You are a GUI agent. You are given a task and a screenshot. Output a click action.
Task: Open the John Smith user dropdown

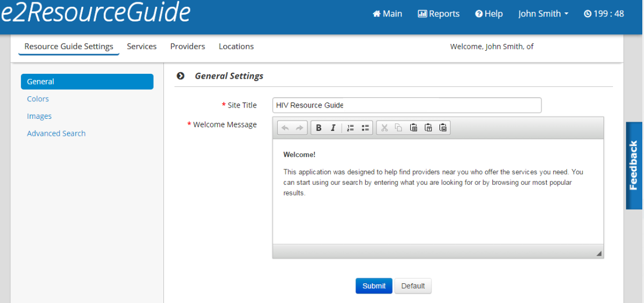tap(543, 14)
